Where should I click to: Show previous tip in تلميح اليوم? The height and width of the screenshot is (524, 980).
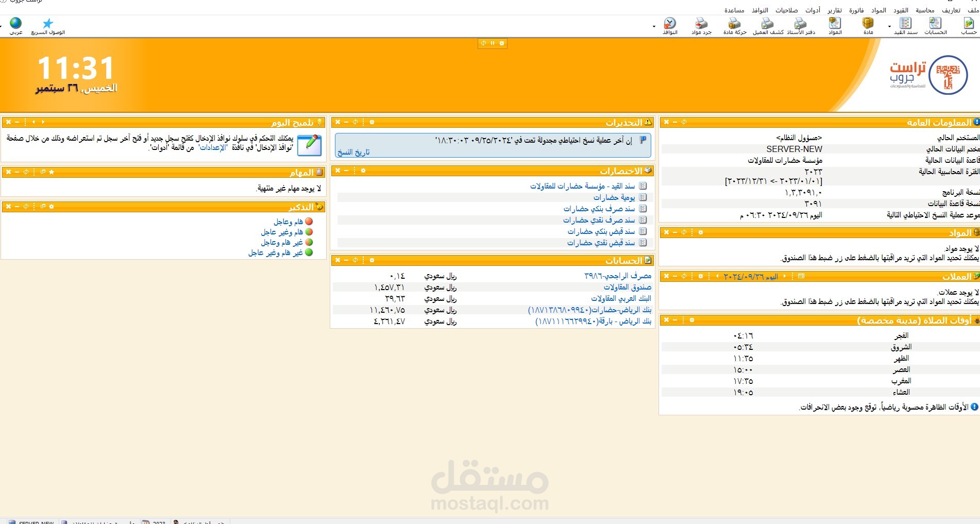point(43,122)
